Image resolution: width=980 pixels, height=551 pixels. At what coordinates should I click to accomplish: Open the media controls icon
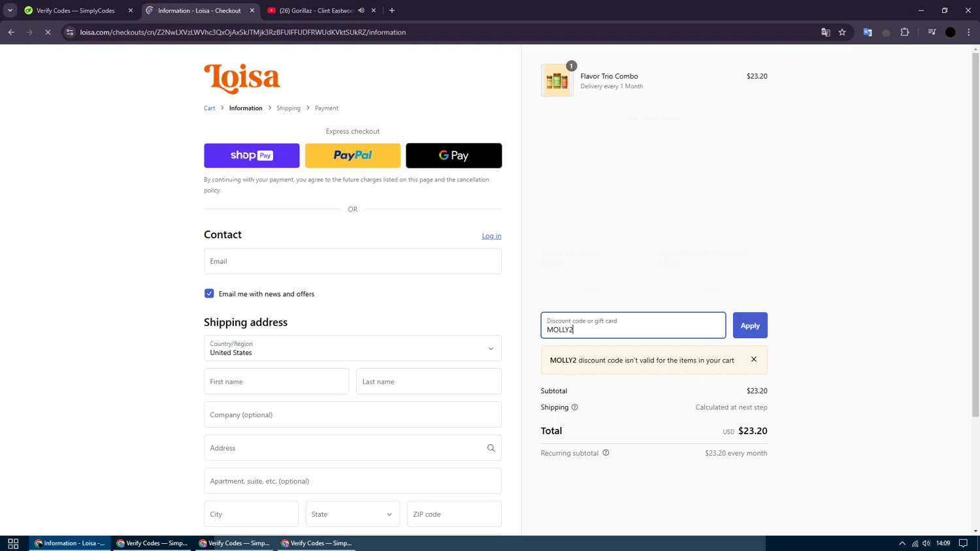[932, 32]
